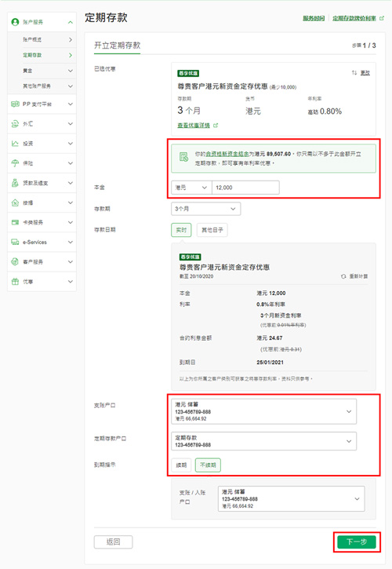The width and height of the screenshot is (392, 569).
Task: Open the 定期存款户口 dropdown
Action: point(263,441)
